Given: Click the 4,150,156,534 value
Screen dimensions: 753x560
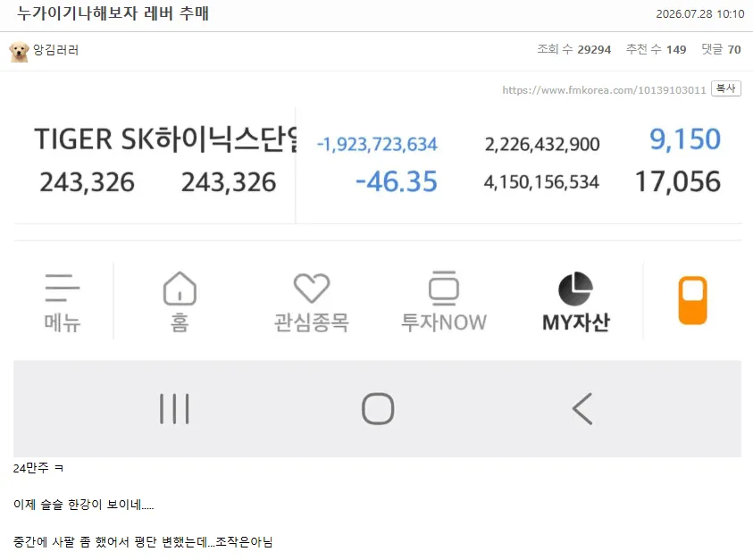Looking at the screenshot, I should pyautogui.click(x=541, y=182).
